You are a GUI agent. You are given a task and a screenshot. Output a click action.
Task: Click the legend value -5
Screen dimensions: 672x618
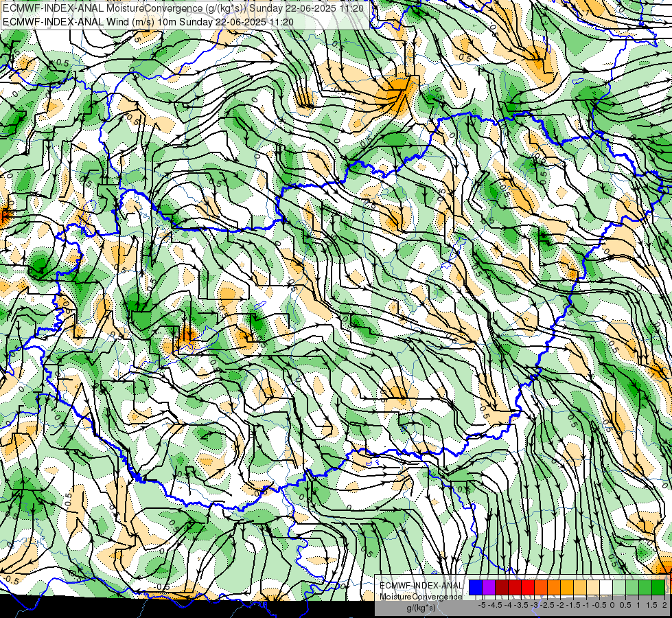[482, 605]
